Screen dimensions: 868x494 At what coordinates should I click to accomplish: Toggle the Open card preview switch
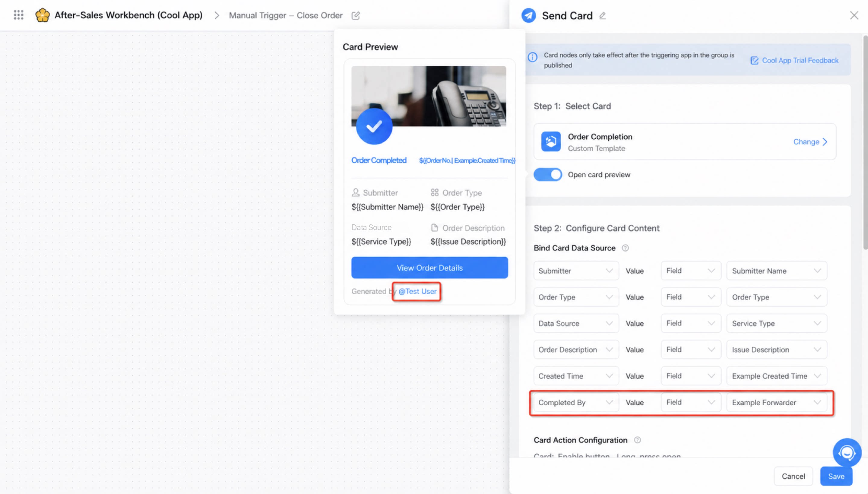click(x=547, y=174)
